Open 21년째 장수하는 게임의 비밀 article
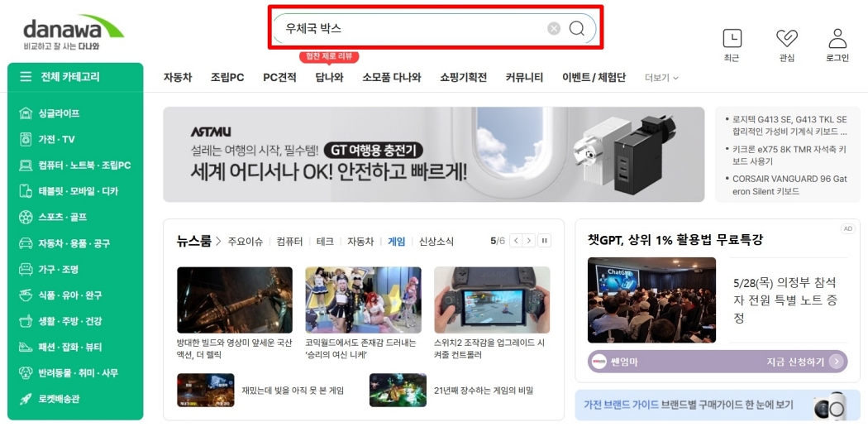The image size is (868, 427). 484,391
